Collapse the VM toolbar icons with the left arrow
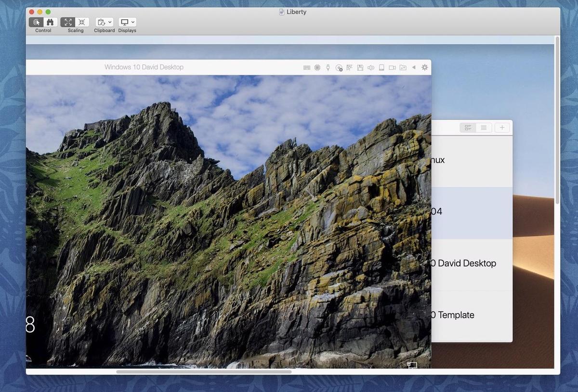The image size is (578, 392). coord(413,67)
